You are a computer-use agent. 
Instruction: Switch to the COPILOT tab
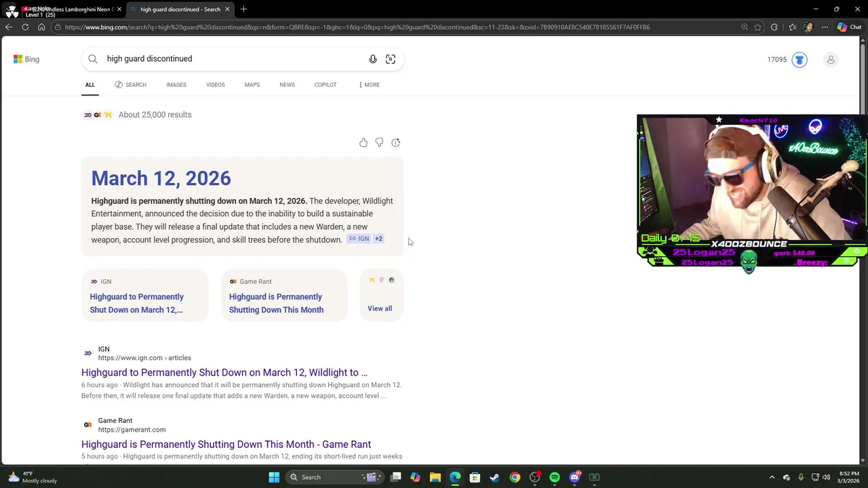pos(325,85)
